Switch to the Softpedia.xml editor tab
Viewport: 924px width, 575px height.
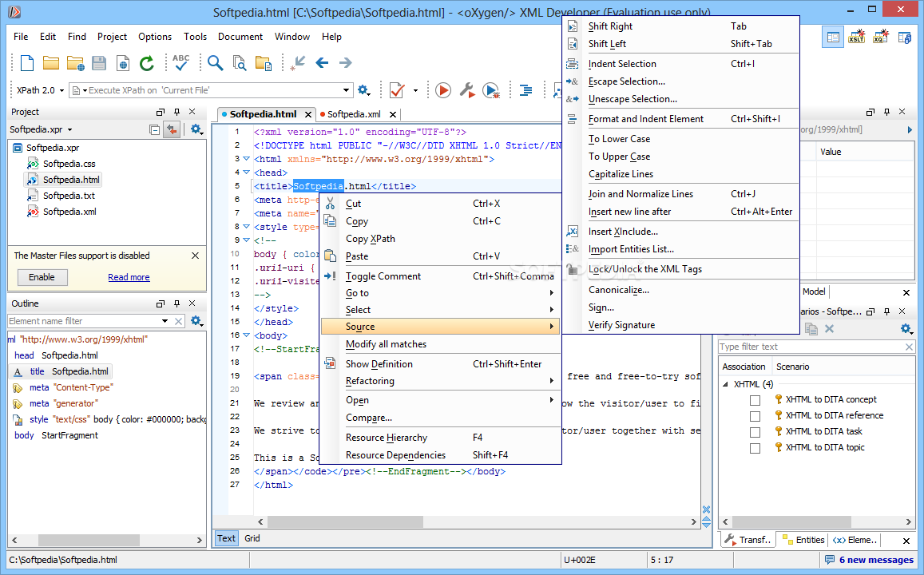[354, 114]
